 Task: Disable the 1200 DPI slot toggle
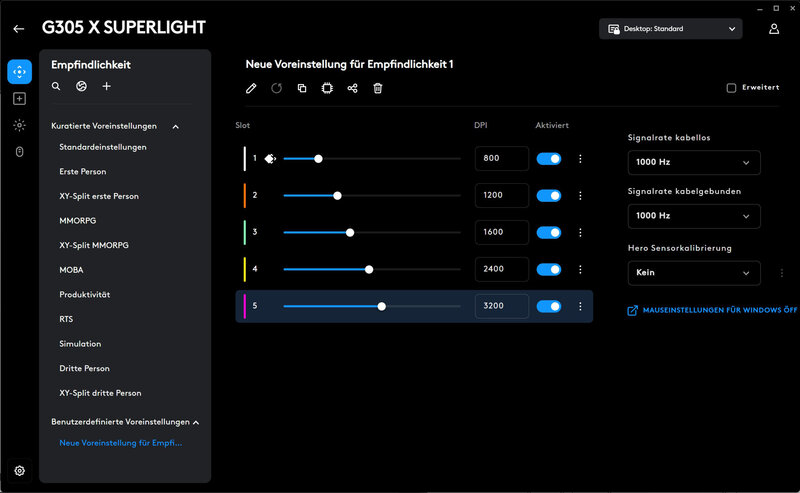click(x=549, y=195)
